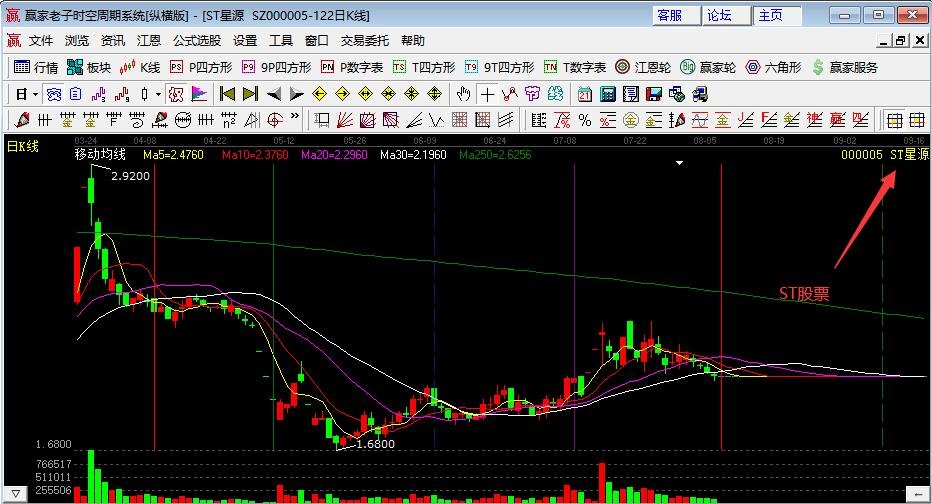Click the 2.9200 high price label
The image size is (932, 504).
(130, 176)
